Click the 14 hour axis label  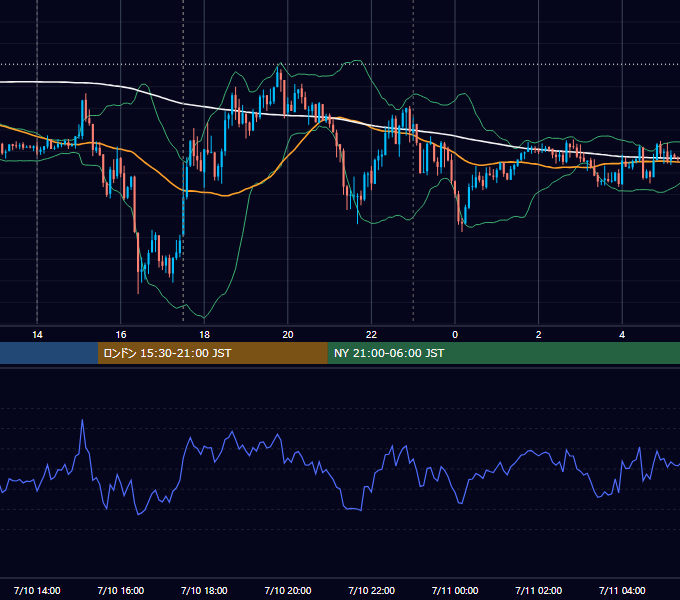click(x=37, y=335)
